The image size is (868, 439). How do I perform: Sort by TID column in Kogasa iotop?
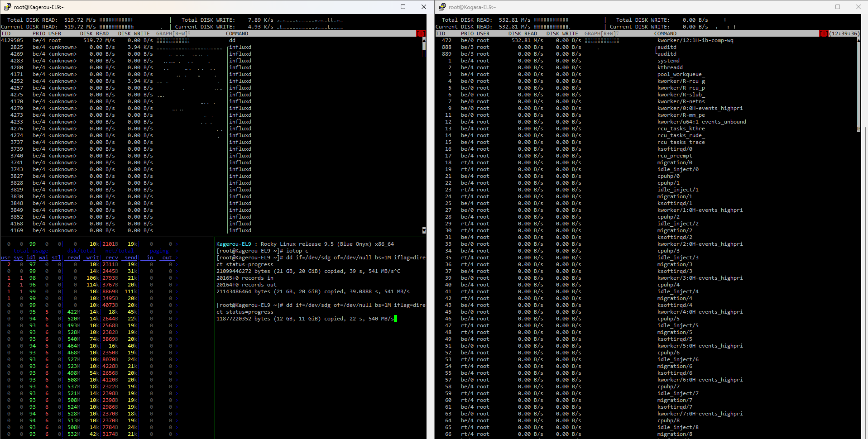pyautogui.click(x=440, y=33)
